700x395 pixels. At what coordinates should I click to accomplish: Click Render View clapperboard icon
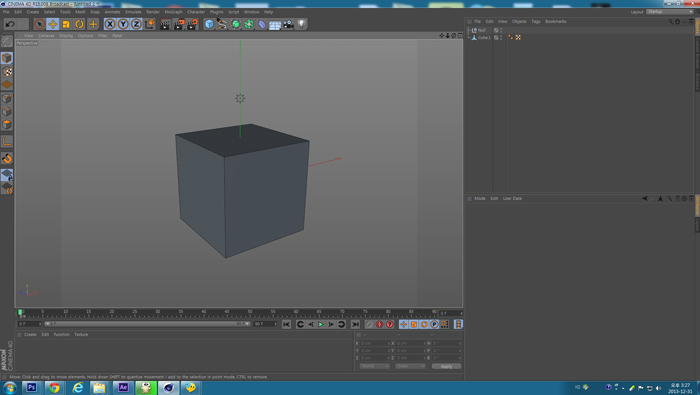point(165,24)
